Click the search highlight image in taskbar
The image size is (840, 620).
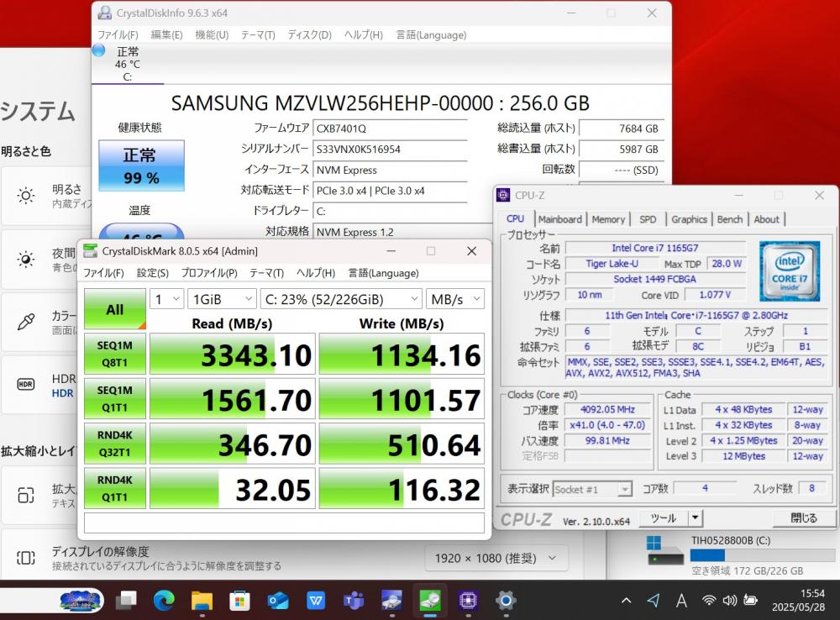[x=81, y=601]
